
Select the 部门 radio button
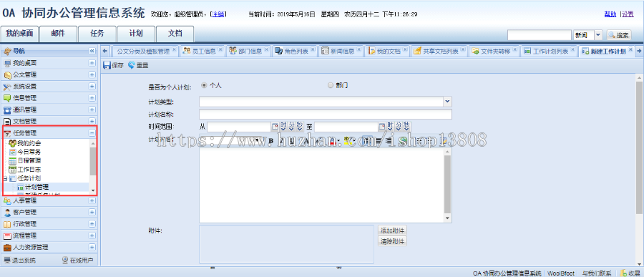[x=331, y=85]
